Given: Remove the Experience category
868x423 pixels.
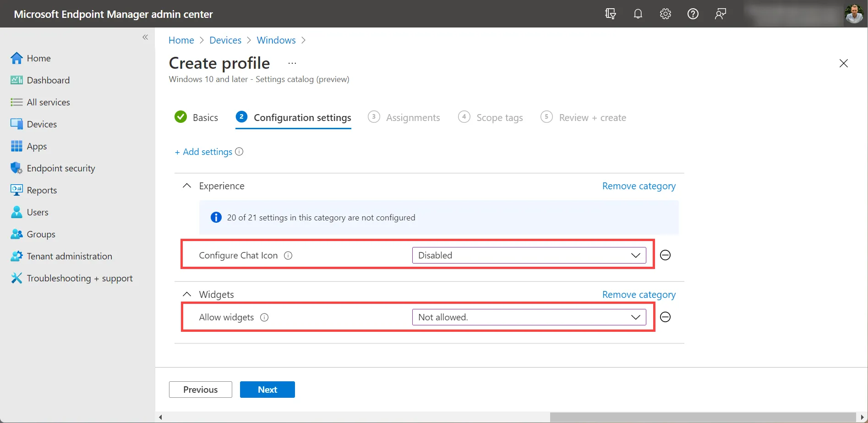Looking at the screenshot, I should tap(639, 186).
